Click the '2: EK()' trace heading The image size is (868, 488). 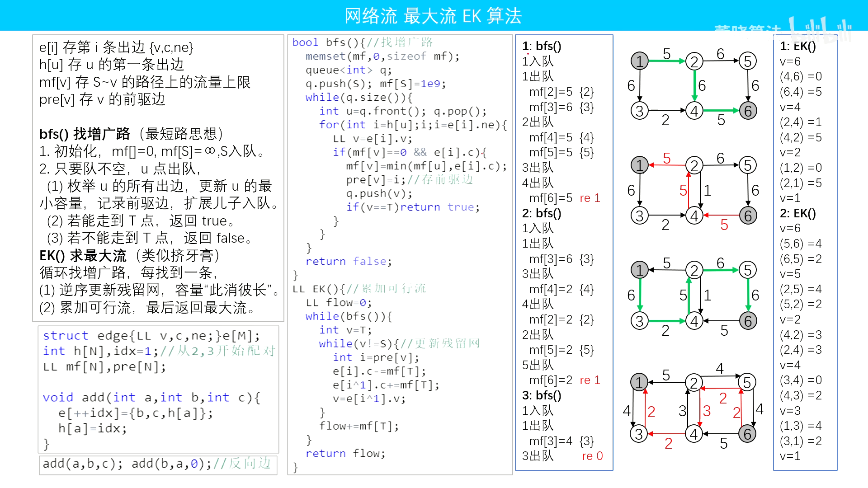pos(797,213)
